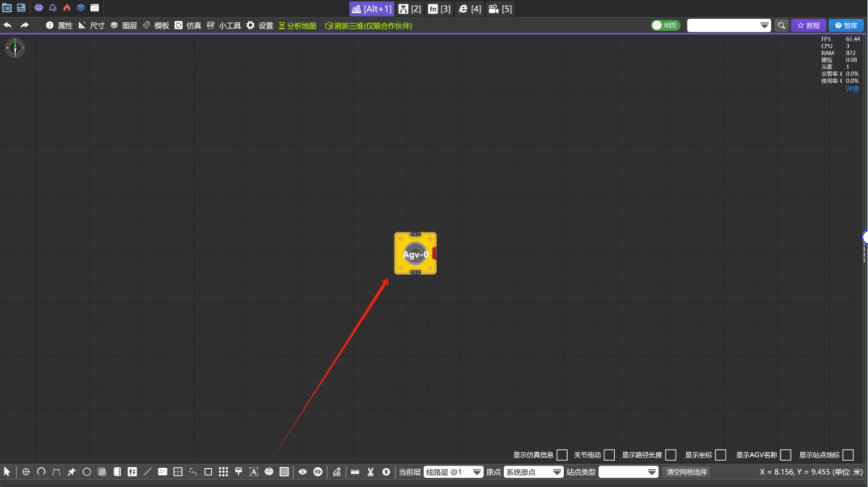The width and height of the screenshot is (868, 487).
Task: Select the square rectangle tool
Action: 208,472
